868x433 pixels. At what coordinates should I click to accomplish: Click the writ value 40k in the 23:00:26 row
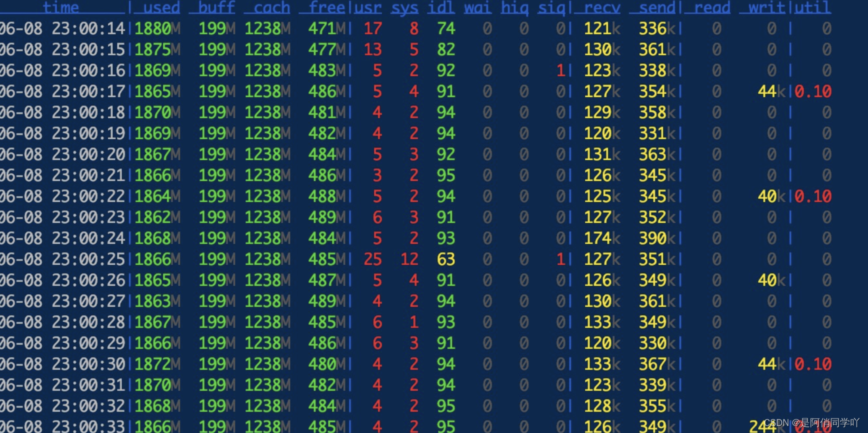coord(771,280)
